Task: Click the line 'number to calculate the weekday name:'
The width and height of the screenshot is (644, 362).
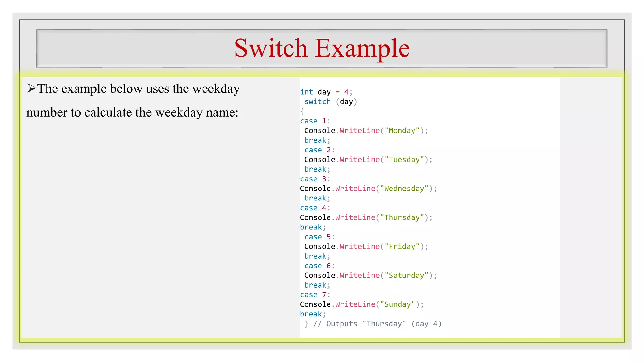Action: [x=132, y=112]
